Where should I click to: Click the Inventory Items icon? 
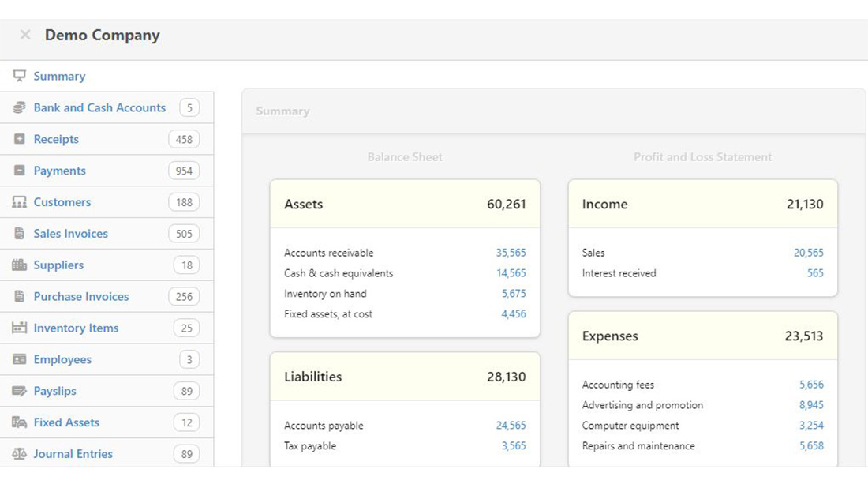[x=20, y=328]
